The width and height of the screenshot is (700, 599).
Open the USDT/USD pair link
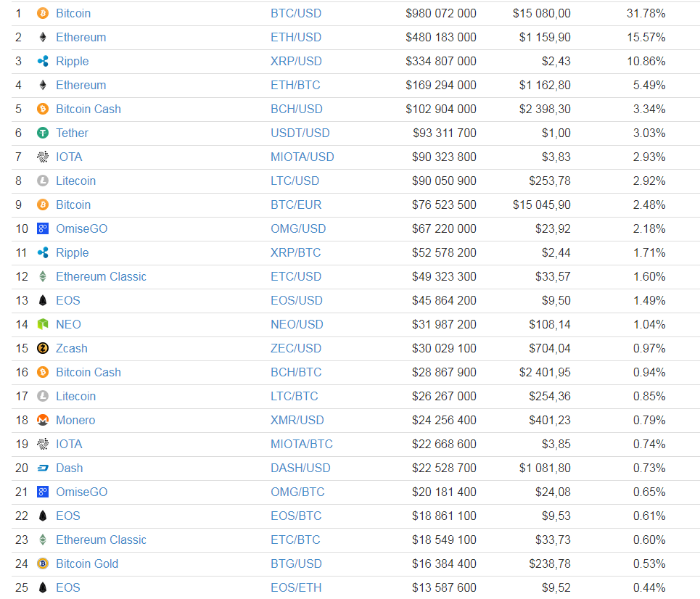point(300,133)
